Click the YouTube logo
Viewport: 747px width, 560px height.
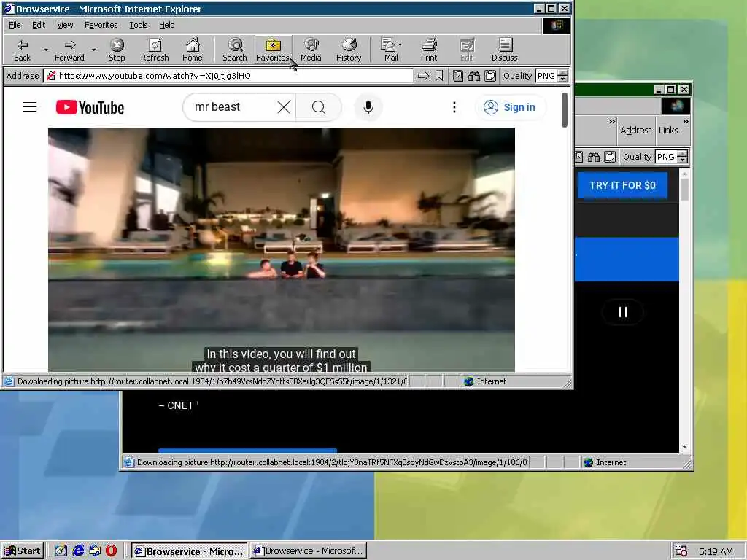coord(90,107)
